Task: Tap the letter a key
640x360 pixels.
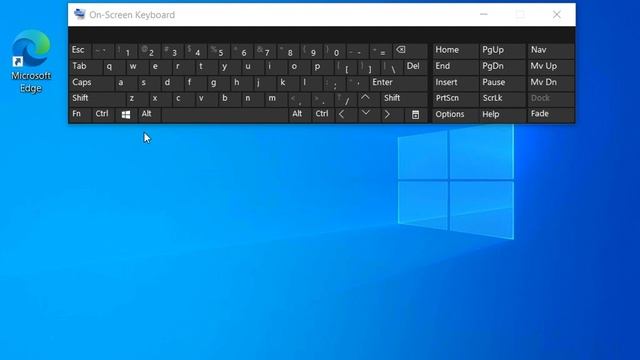Action: pos(126,83)
